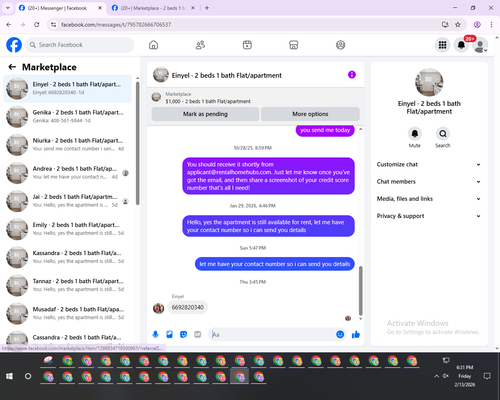Open Facebook Home feed icon

click(153, 45)
